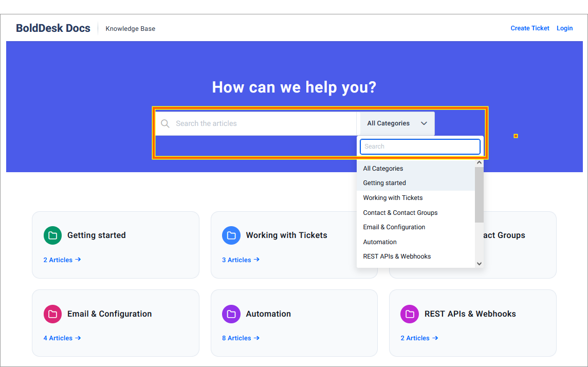588x367 pixels.
Task: Click the green Getting started folder icon
Action: [x=52, y=235]
